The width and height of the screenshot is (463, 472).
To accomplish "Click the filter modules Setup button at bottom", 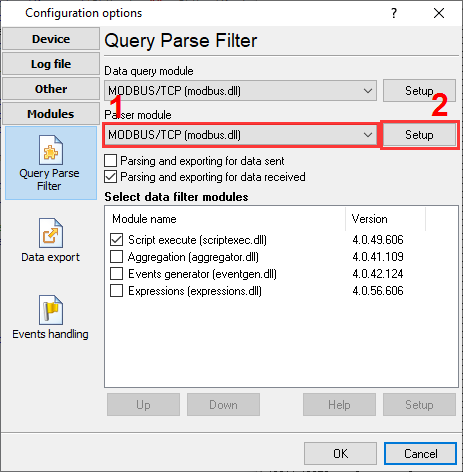I will click(x=419, y=405).
